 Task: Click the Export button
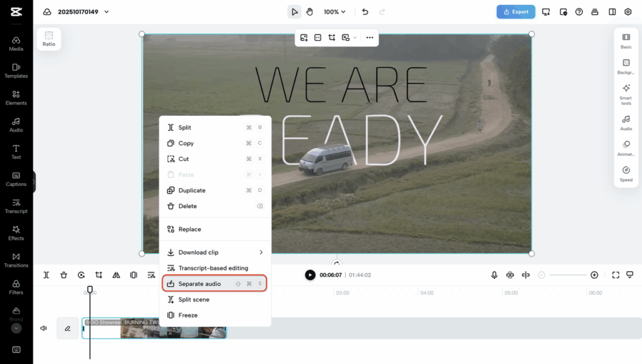click(x=515, y=12)
